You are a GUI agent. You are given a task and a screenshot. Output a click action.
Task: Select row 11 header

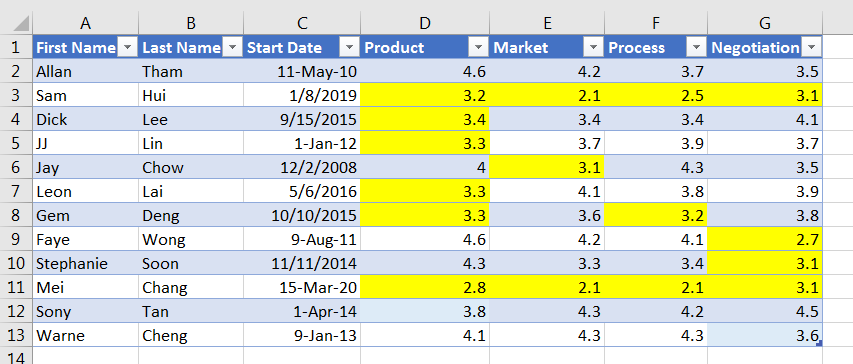[16, 287]
